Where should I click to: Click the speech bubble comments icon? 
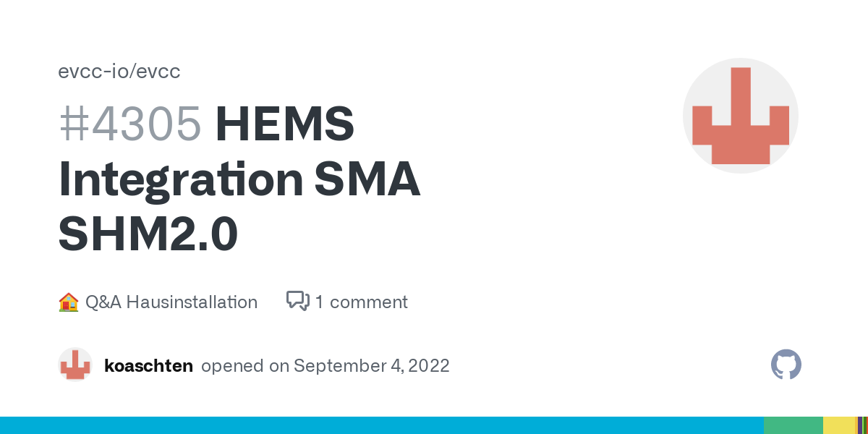tap(297, 302)
